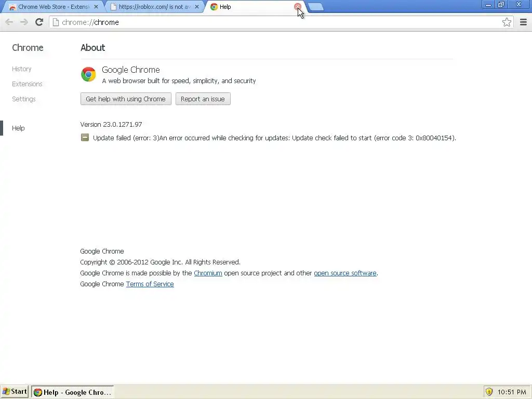Click the Update failed error message
Viewport: 532px width, 399px height.
274,138
